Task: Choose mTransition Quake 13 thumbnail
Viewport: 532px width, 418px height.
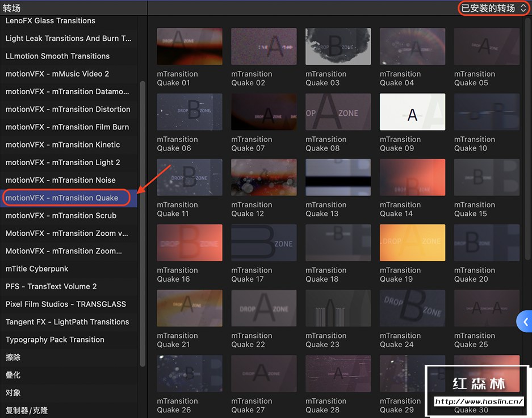Action: click(338, 177)
